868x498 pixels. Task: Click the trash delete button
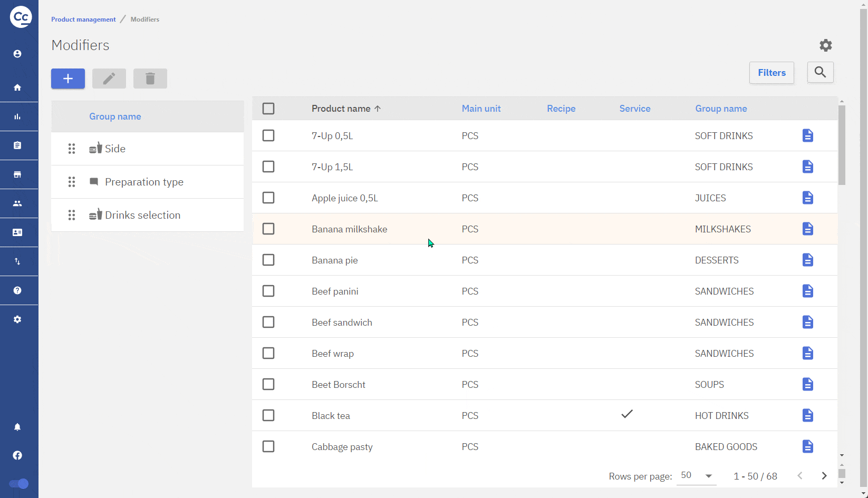coord(150,79)
